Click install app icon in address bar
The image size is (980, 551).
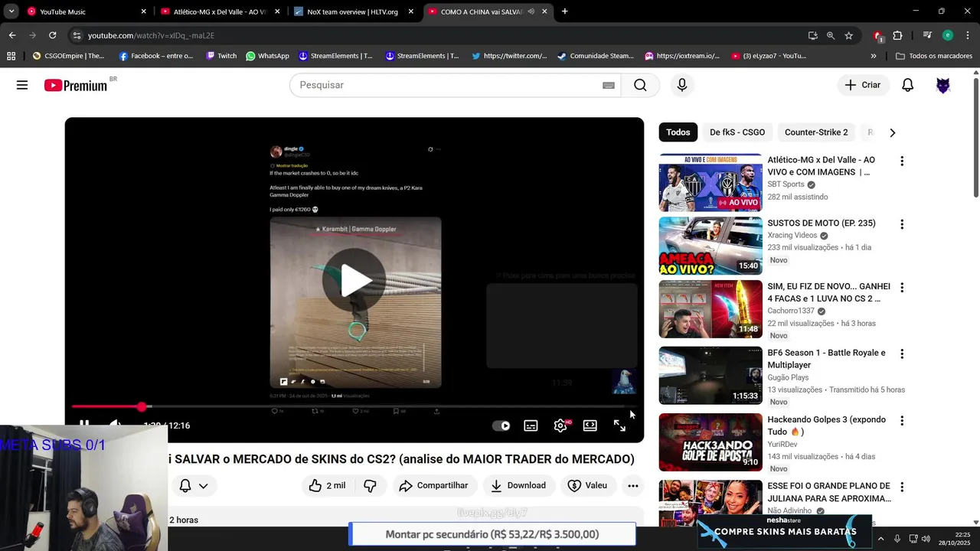812,35
